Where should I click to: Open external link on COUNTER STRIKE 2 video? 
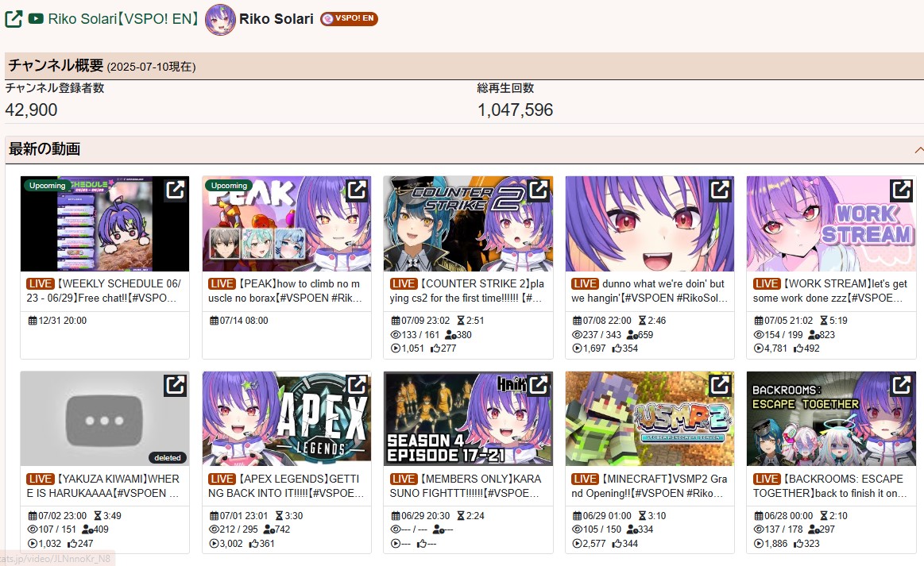[538, 191]
